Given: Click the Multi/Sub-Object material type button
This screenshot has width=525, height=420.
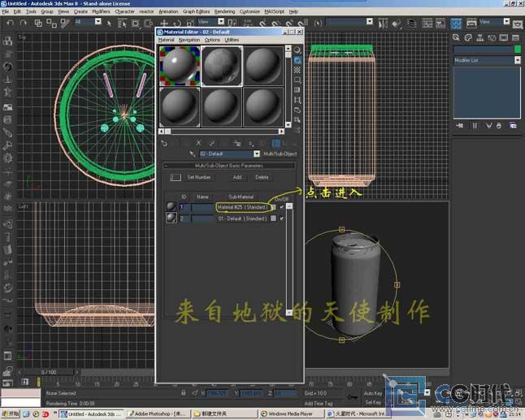Looking at the screenshot, I should (x=280, y=154).
